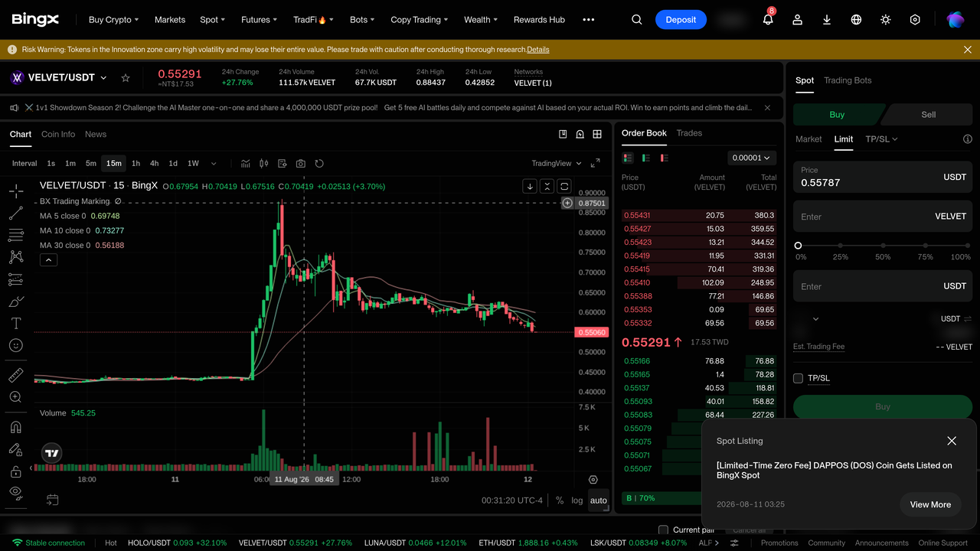Screen dimensions: 980x551
Task: Click the Price input field
Action: (x=883, y=177)
